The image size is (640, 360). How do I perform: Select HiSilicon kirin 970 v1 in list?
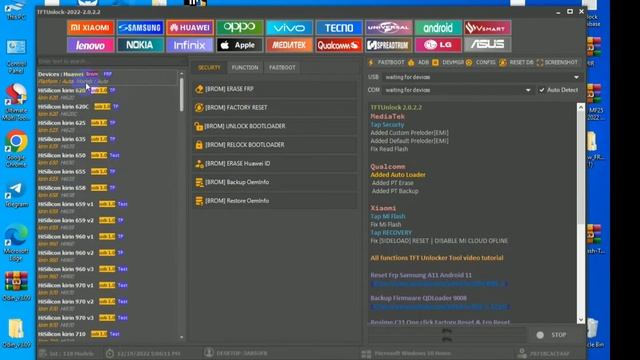point(107,289)
